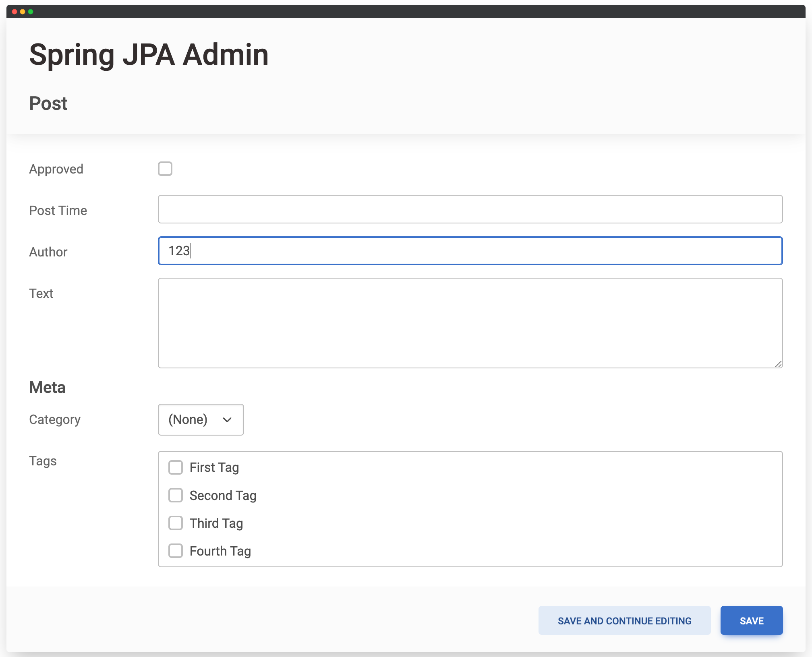The image size is (812, 657).
Task: Check the Approved checkbox
Action: [x=165, y=169]
